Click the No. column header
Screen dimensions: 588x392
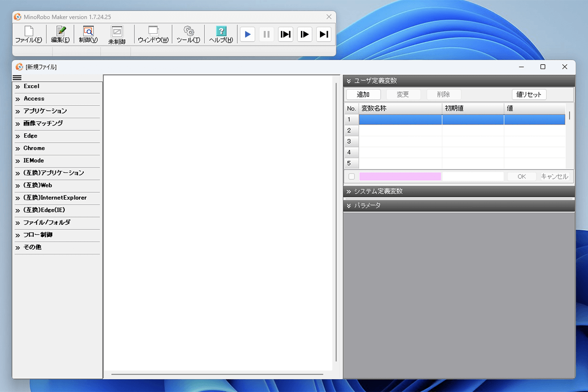(351, 108)
